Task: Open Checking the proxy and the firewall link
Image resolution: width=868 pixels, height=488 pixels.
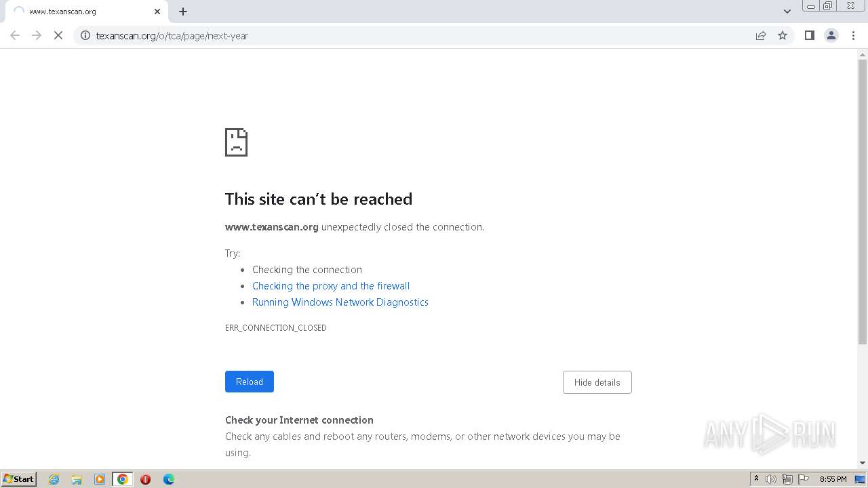Action: pos(331,286)
